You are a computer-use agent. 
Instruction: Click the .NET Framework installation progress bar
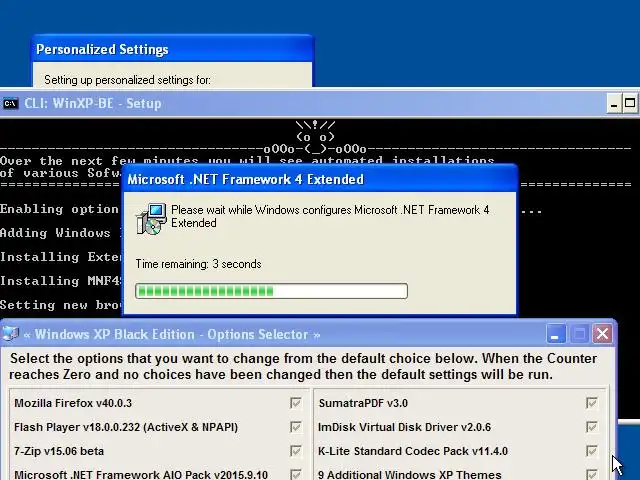(x=271, y=291)
